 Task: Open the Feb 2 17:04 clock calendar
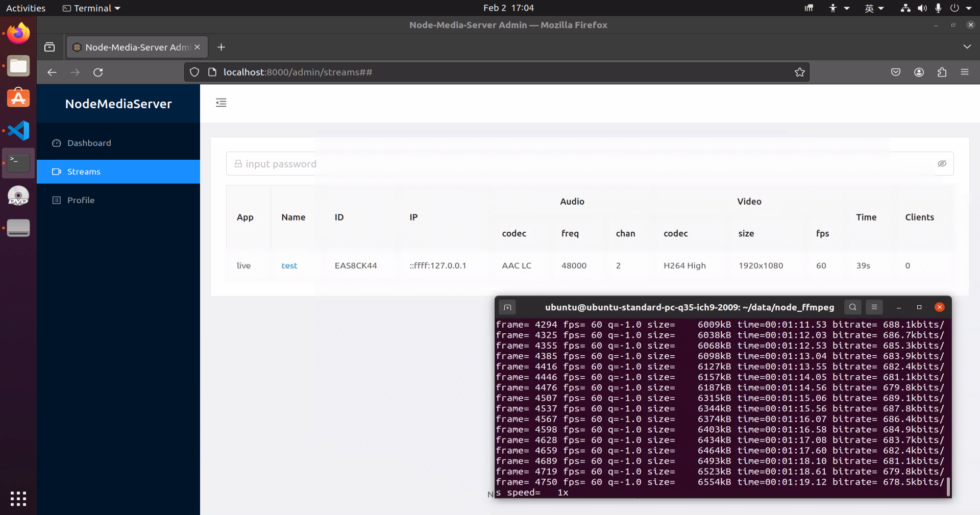(508, 8)
